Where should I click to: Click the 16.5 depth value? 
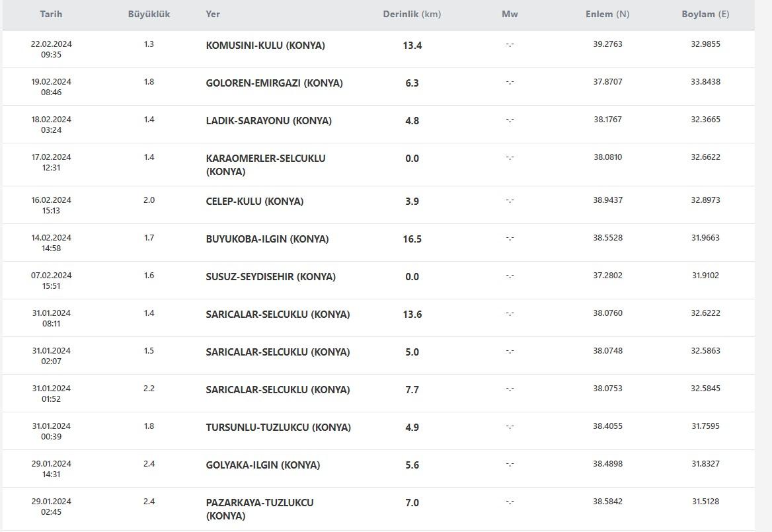pyautogui.click(x=412, y=239)
